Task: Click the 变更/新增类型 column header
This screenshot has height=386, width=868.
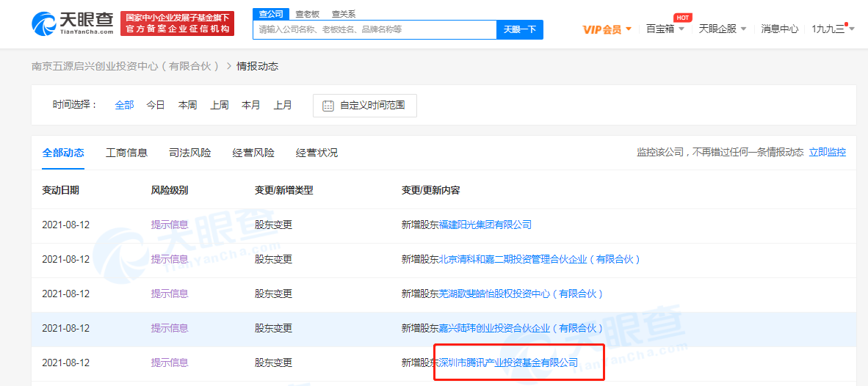Action: [284, 191]
